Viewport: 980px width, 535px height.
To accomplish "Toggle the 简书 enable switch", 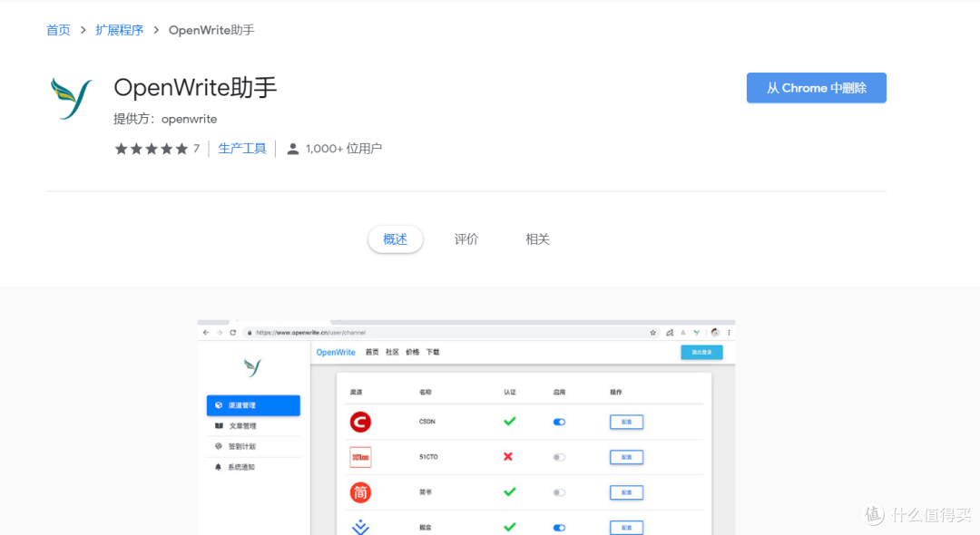I will coord(559,492).
